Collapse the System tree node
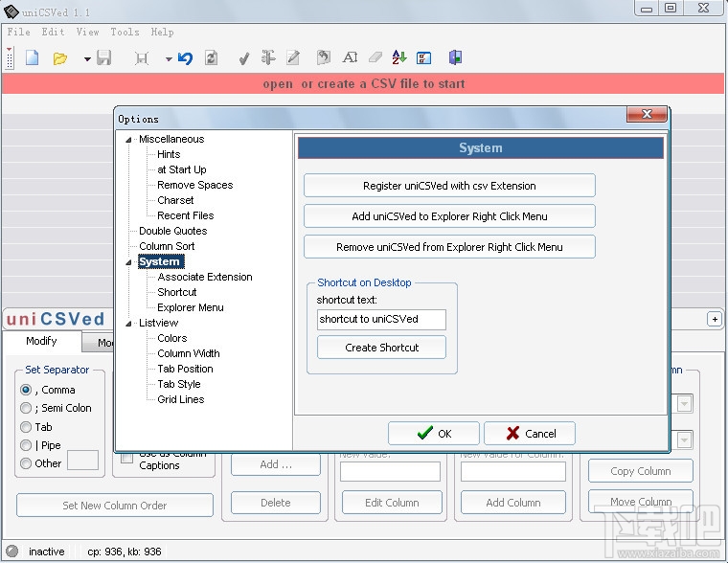728x563 pixels. pos(128,262)
